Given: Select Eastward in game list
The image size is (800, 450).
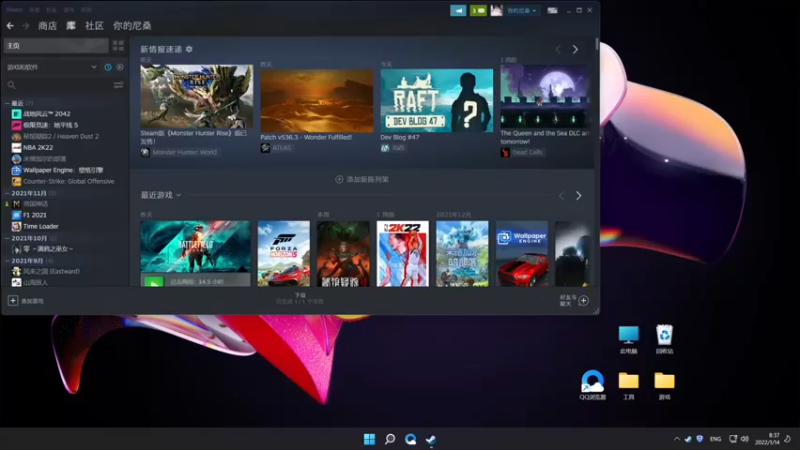Looking at the screenshot, I should (x=51, y=271).
